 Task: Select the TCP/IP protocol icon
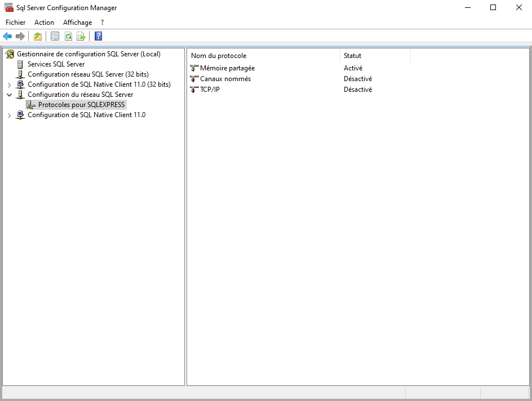194,90
